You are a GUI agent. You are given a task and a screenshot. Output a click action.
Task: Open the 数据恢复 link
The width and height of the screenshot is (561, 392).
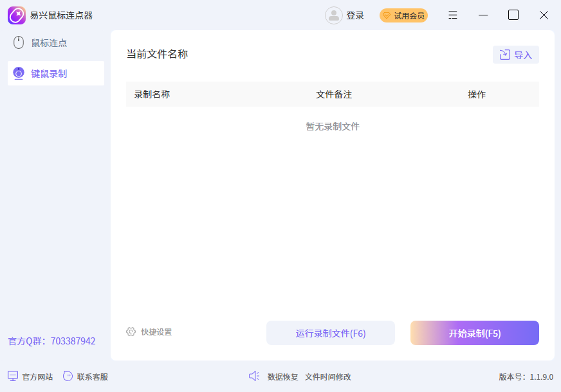(x=282, y=377)
